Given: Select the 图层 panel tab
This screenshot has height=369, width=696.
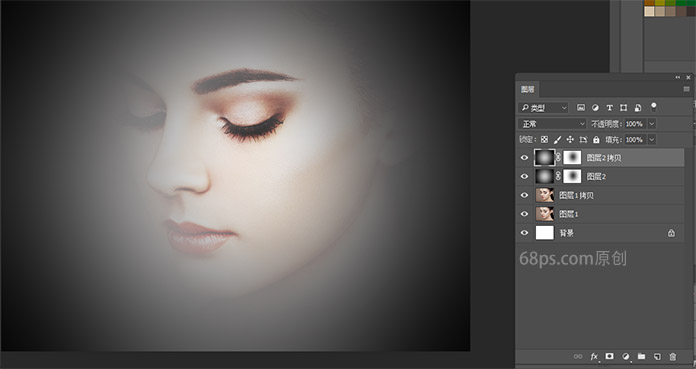Looking at the screenshot, I should coord(528,89).
